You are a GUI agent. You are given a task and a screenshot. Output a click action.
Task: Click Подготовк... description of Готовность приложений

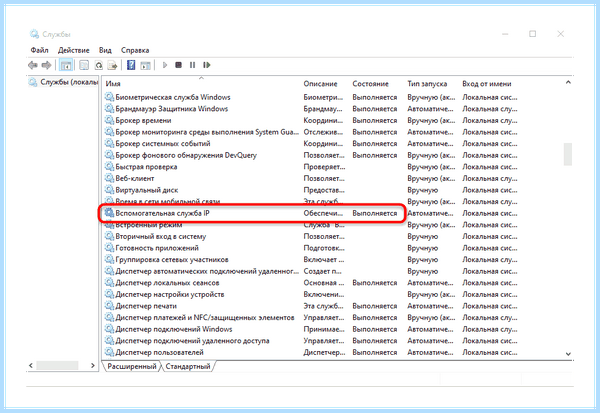[x=324, y=248]
